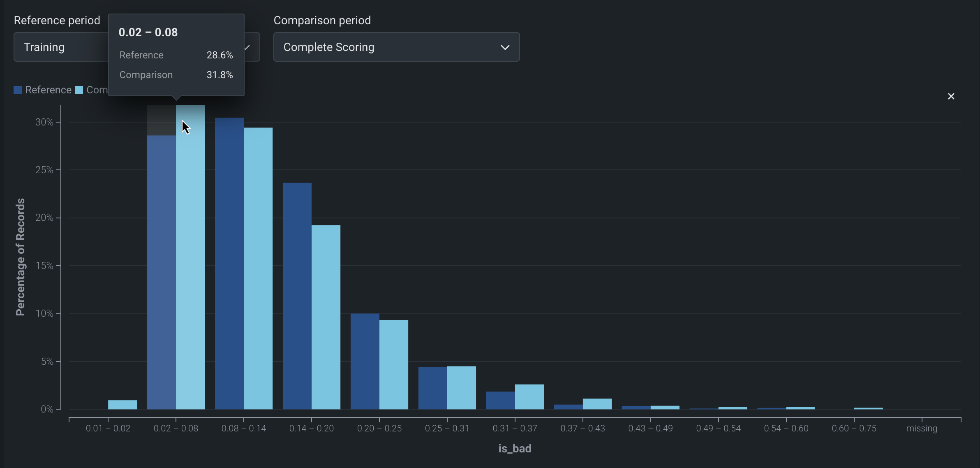Close the chart panel with X icon
The height and width of the screenshot is (468, 980).
[x=951, y=96]
